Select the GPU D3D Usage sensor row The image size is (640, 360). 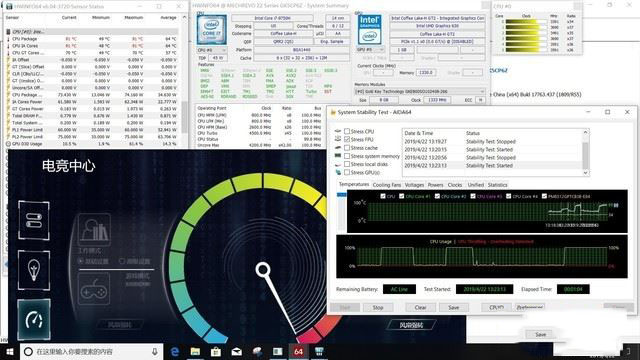93,144
